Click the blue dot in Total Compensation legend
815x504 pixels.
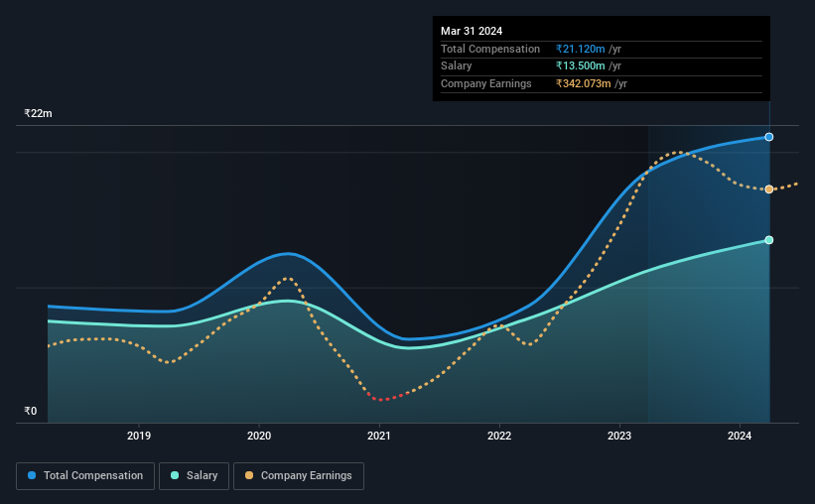(x=32, y=475)
